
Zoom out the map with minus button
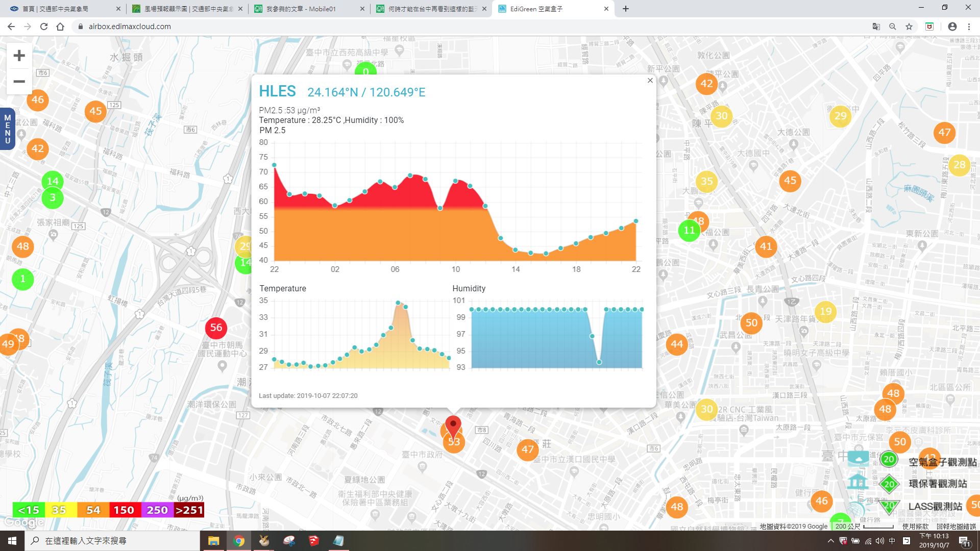[x=19, y=82]
